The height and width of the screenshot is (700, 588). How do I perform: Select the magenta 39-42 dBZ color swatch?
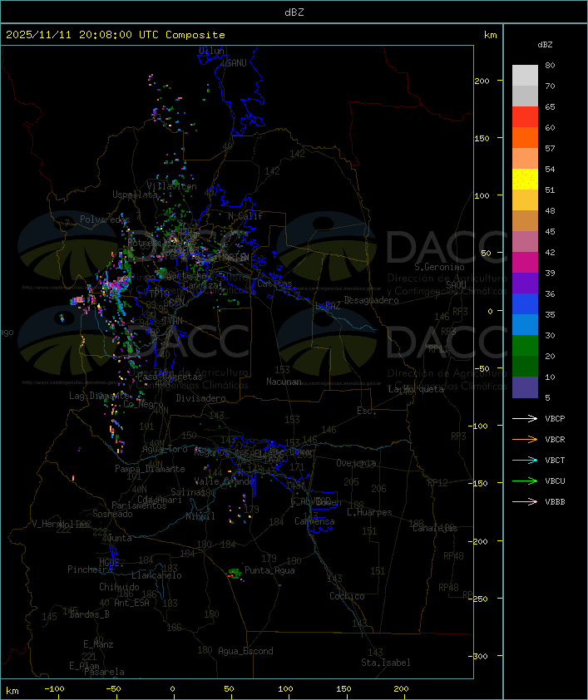(x=525, y=263)
